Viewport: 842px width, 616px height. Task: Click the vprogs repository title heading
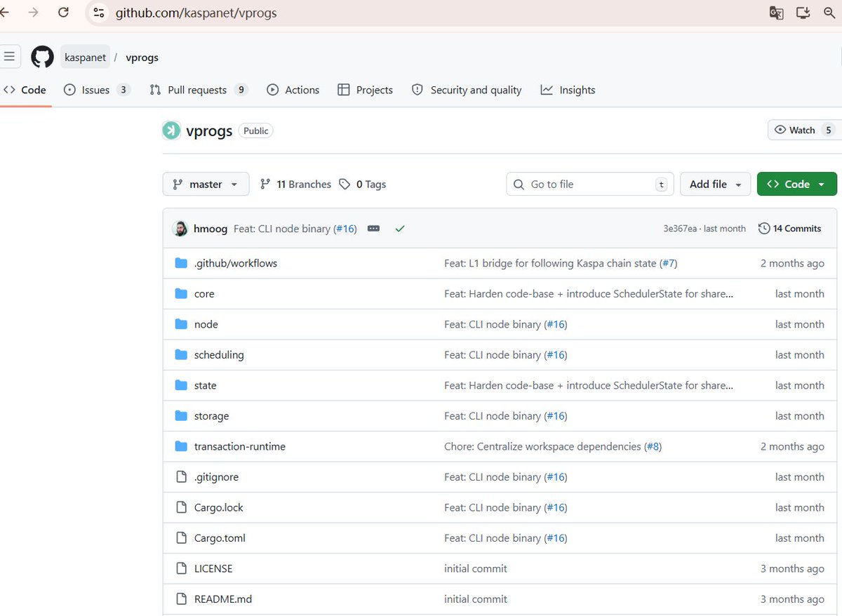(x=209, y=130)
